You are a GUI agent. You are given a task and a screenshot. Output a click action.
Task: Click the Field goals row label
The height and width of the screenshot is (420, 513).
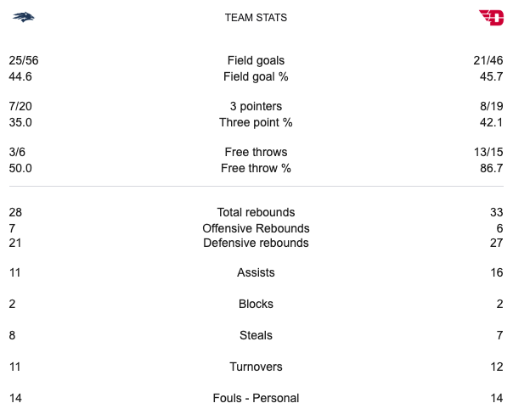point(256,60)
